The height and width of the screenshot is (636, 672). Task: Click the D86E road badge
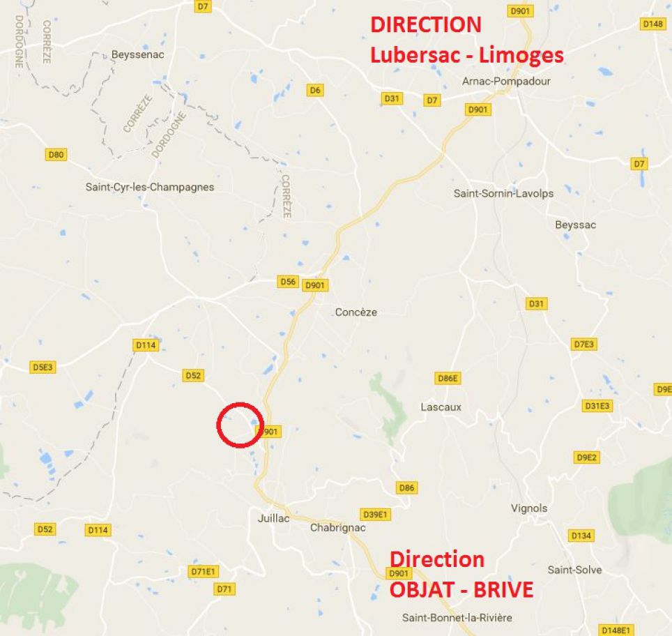[x=448, y=378]
